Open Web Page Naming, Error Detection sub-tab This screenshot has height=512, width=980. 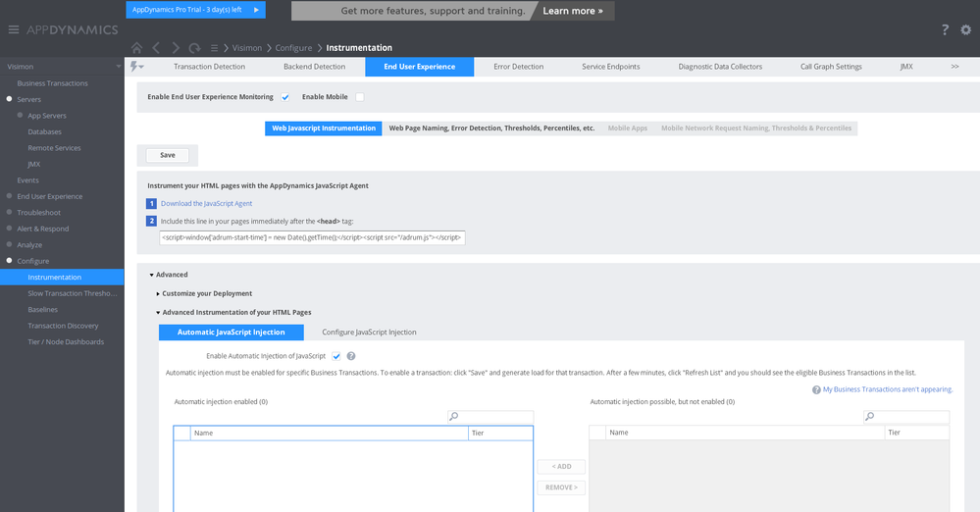(x=491, y=128)
